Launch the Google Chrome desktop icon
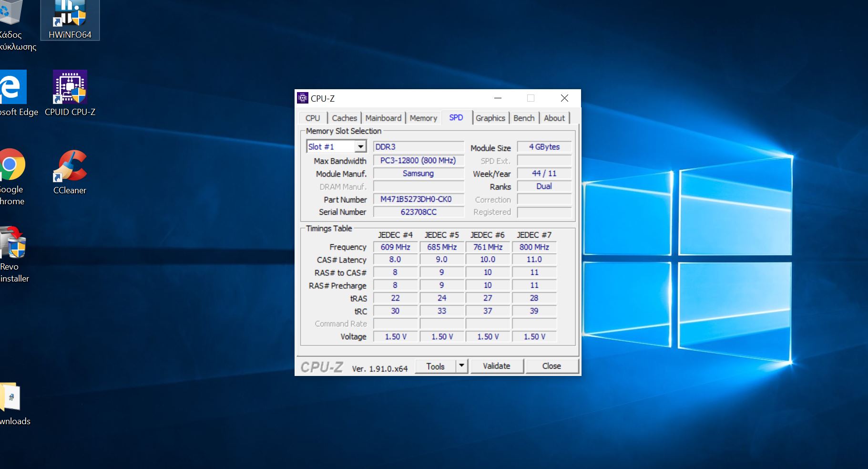 point(12,177)
